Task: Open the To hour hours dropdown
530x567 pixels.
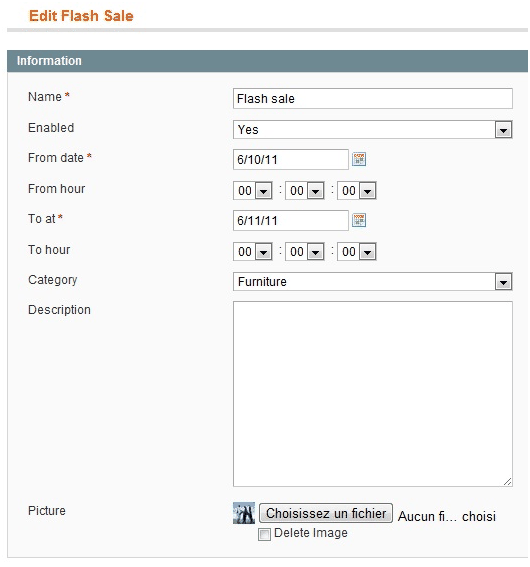Action: (253, 252)
